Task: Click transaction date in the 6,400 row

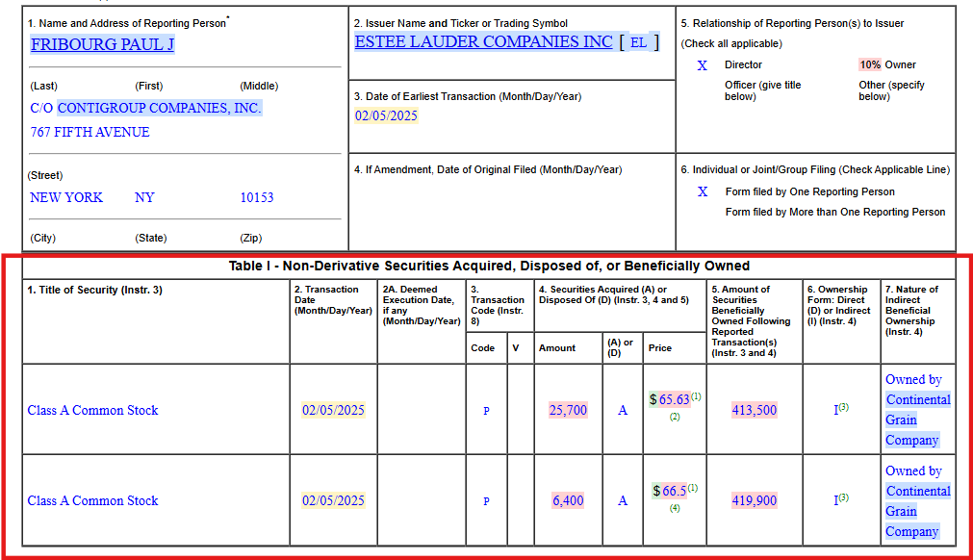Action: pyautogui.click(x=333, y=500)
